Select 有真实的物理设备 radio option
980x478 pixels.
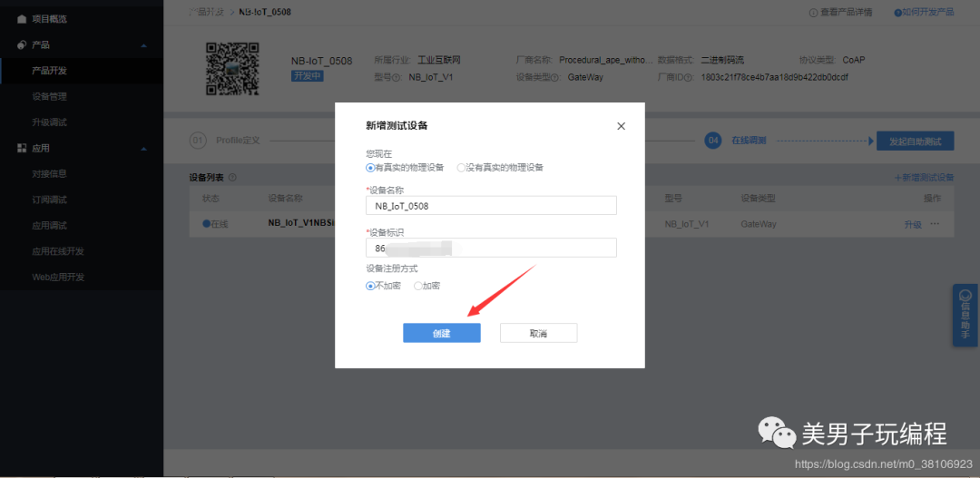405,168
